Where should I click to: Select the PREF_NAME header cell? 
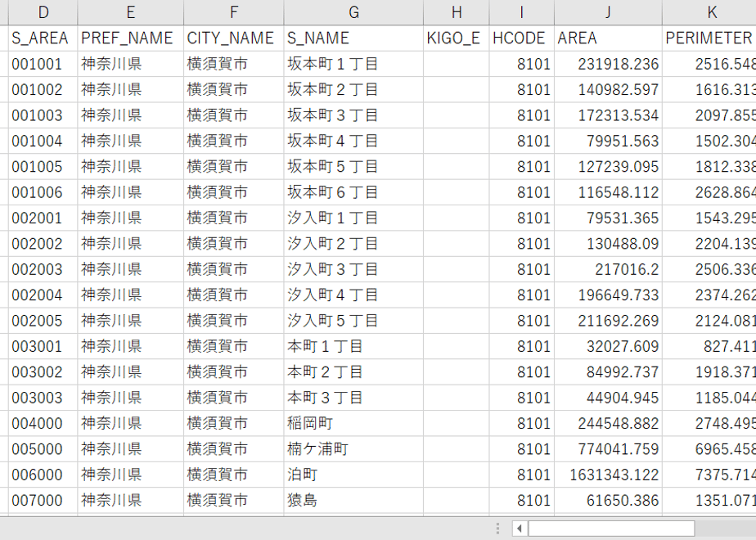click(x=130, y=38)
